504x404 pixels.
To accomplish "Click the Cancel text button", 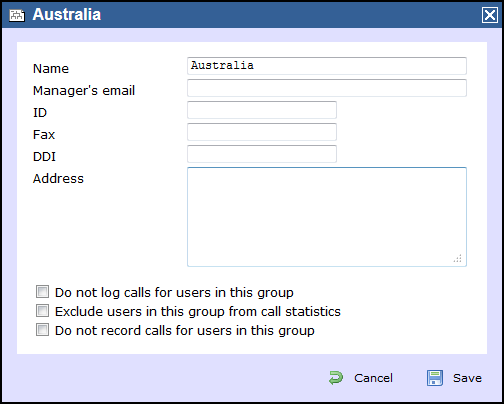I will 373,378.
